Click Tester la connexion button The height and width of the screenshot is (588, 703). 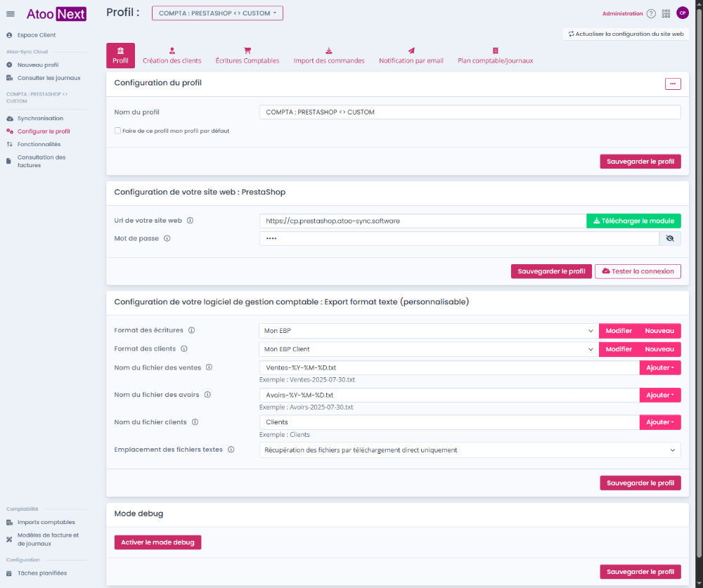point(638,271)
